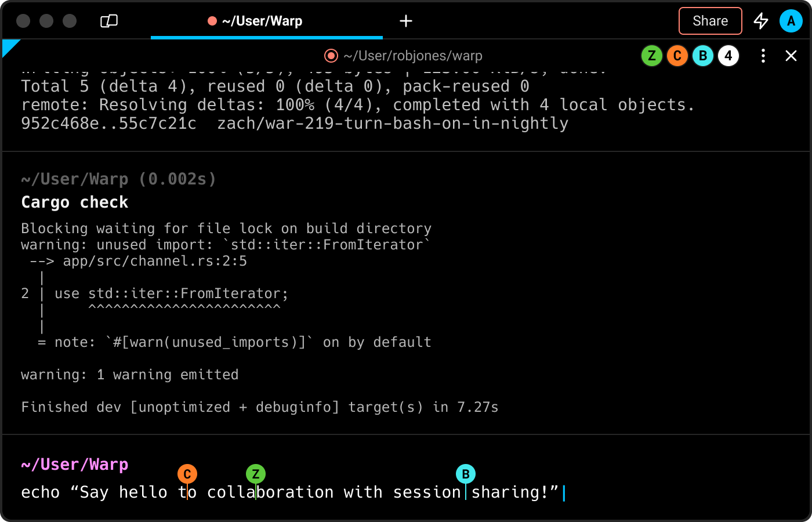Click the cyan B cursor marker in input

(x=466, y=474)
